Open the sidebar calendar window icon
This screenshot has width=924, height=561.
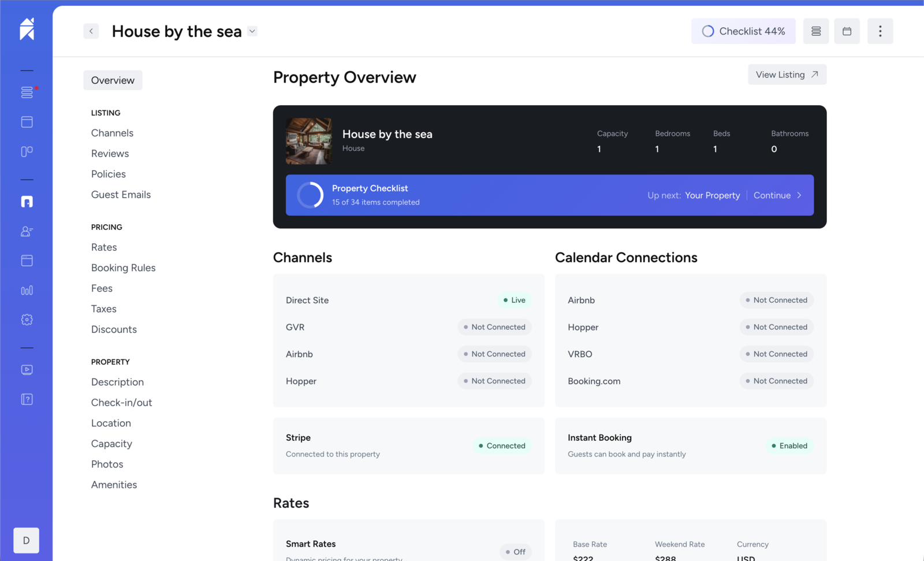pyautogui.click(x=27, y=122)
